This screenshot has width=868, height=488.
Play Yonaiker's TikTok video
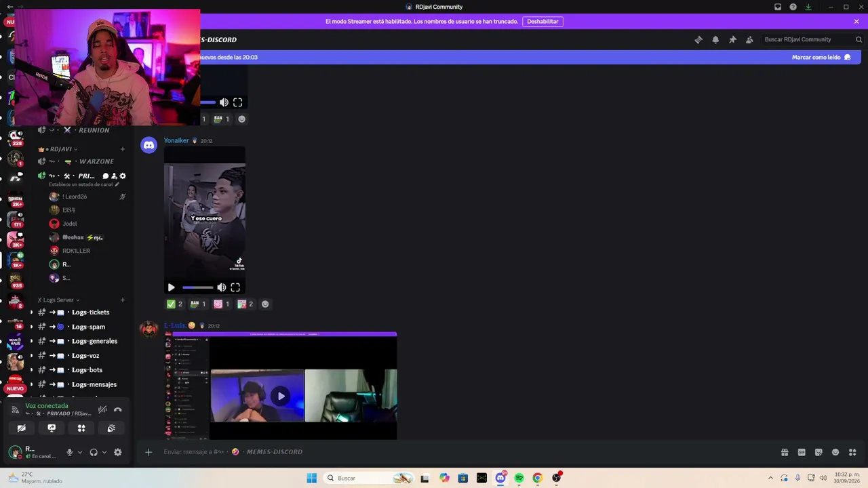click(x=171, y=287)
